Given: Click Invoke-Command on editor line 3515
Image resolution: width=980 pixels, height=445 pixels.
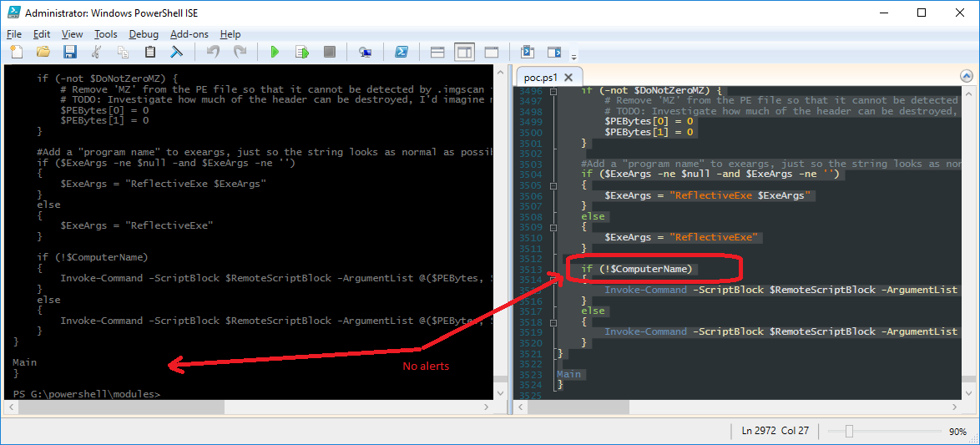Looking at the screenshot, I should pyautogui.click(x=645, y=290).
